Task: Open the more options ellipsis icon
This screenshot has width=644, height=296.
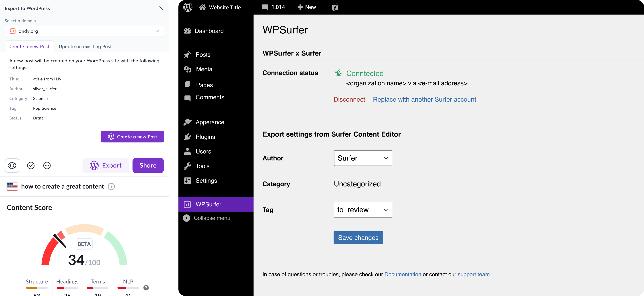Action: pos(47,166)
